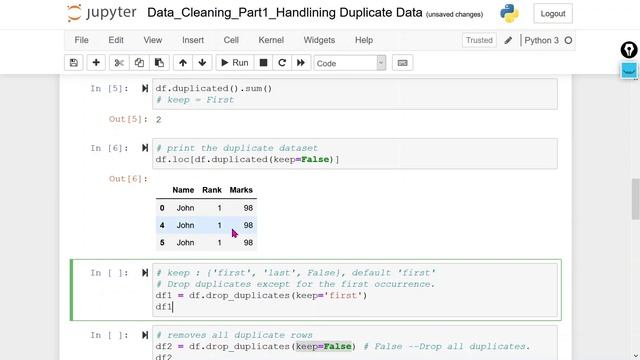The image size is (640, 360).
Task: Click the Python logo icon
Action: (509, 13)
